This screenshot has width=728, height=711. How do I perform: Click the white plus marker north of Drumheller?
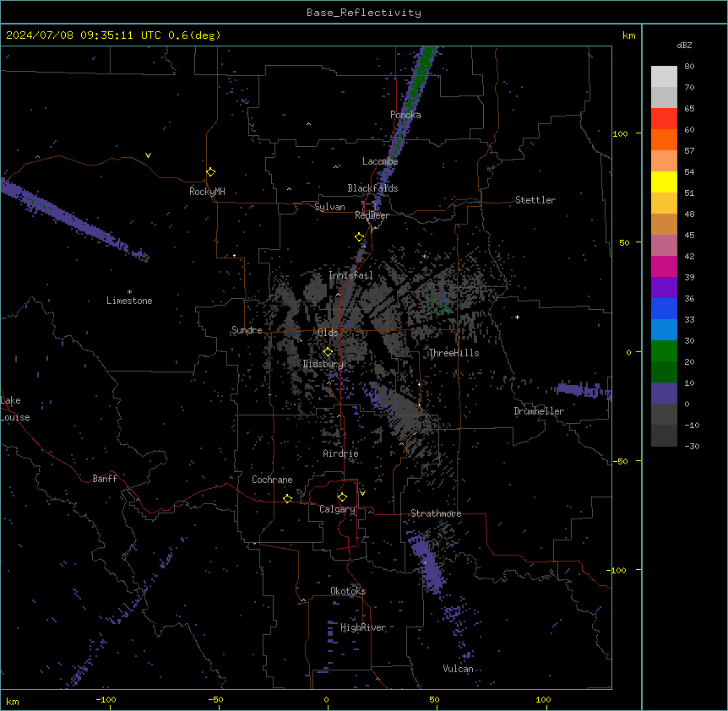(x=517, y=317)
